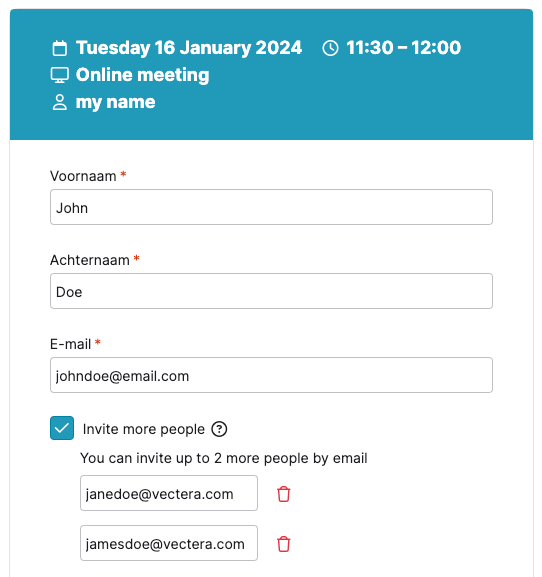Click the Achternaam field label

click(x=90, y=260)
